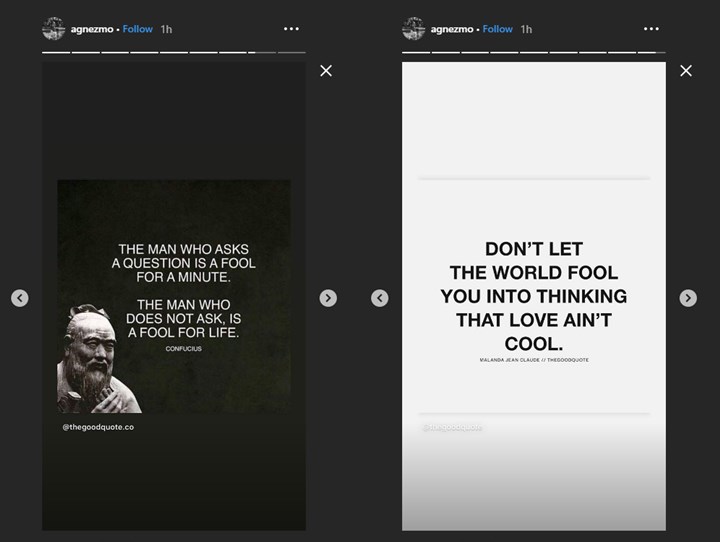Tap the 'Don't let the world fool' quote
Viewport: 720px width, 542px height.
point(534,296)
